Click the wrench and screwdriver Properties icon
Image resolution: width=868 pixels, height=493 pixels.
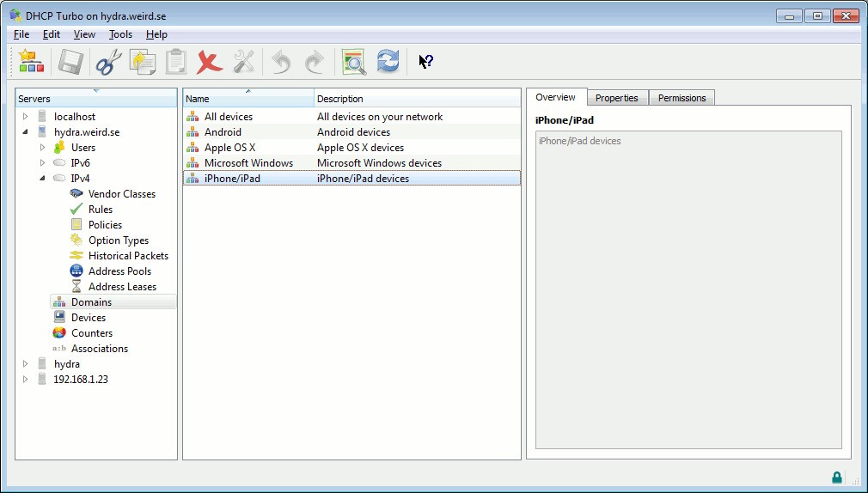point(243,62)
